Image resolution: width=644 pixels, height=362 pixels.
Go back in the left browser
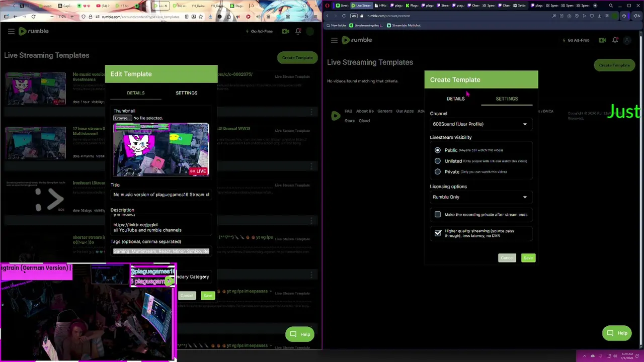[15, 17]
